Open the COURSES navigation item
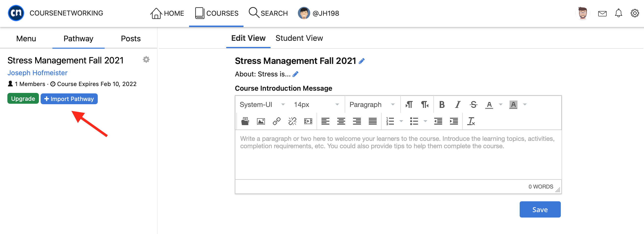644x234 pixels. 216,13
